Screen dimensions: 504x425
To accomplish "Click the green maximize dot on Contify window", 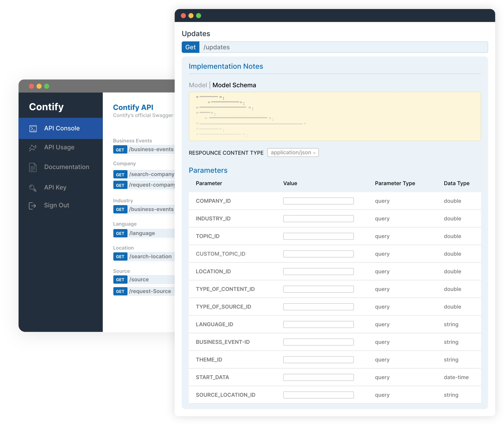I will (47, 86).
